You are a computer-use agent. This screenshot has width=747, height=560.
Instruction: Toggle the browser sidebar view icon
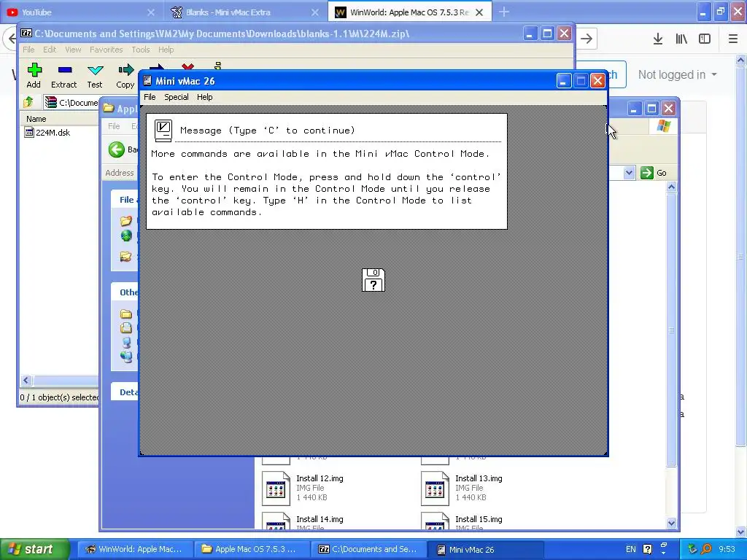pyautogui.click(x=705, y=39)
